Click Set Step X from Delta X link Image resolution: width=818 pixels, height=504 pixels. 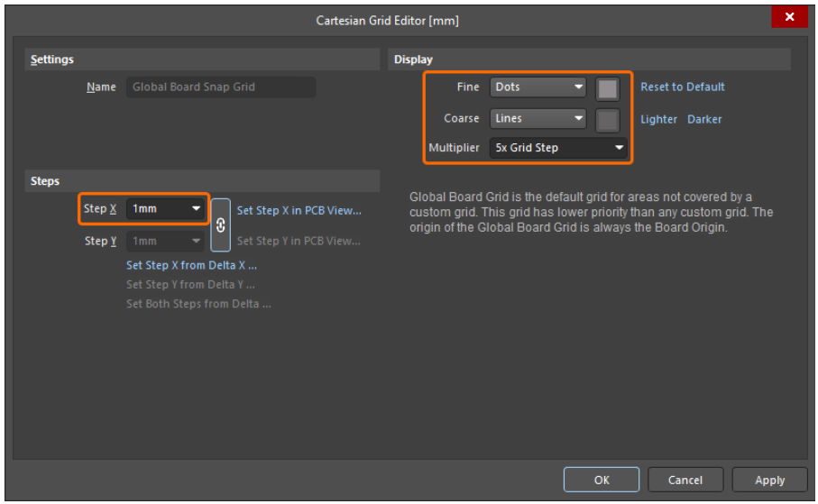[191, 266]
